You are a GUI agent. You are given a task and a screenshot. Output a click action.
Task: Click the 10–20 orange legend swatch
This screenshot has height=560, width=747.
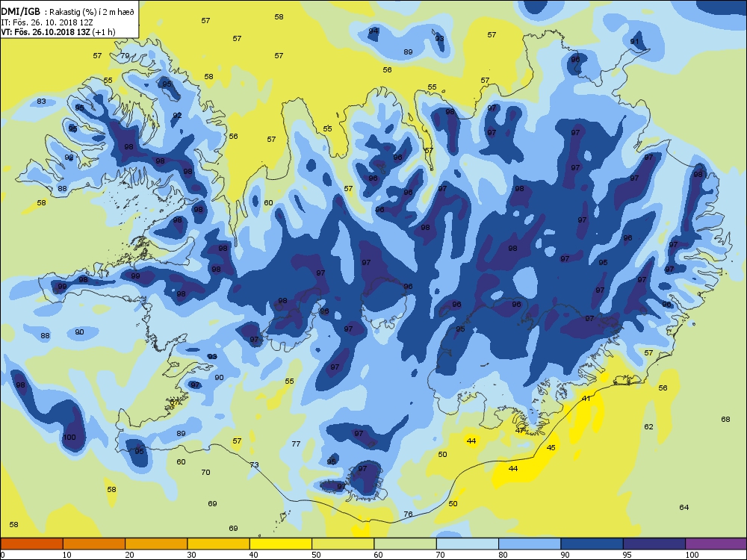click(x=94, y=544)
